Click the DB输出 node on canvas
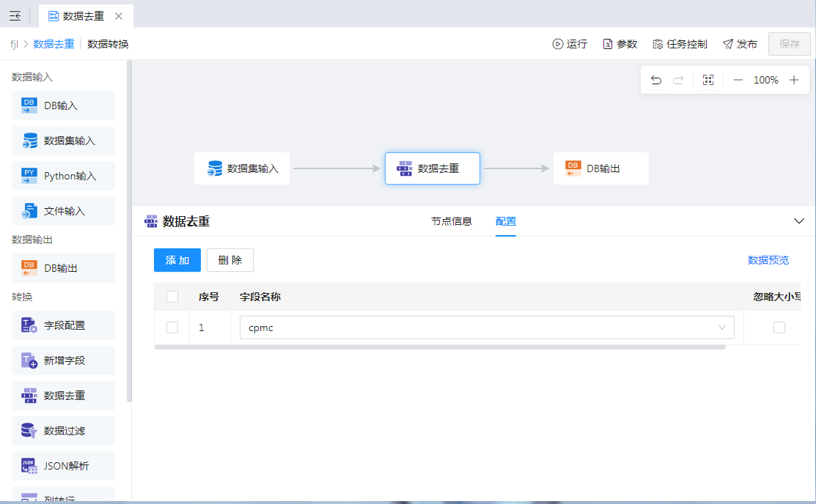Image resolution: width=816 pixels, height=504 pixels. pos(600,168)
